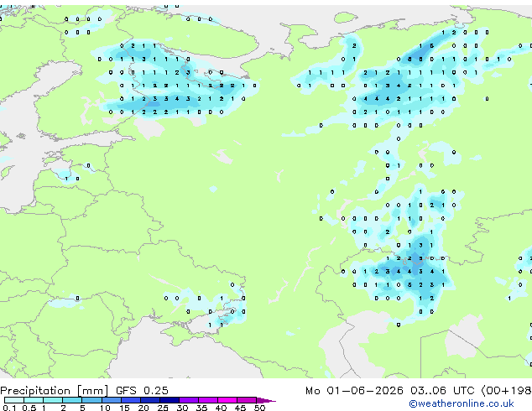This screenshot has width=532, height=411.
Task: Pick the 2–5 mm light blue legend swatch
Action: (x=72, y=400)
